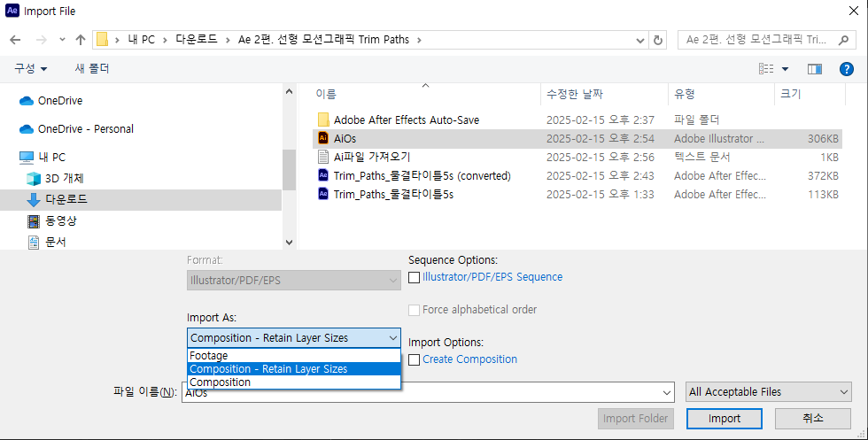Viewport: 868px width, 440px height.
Task: Enable Create Composition checkbox
Action: click(x=415, y=360)
